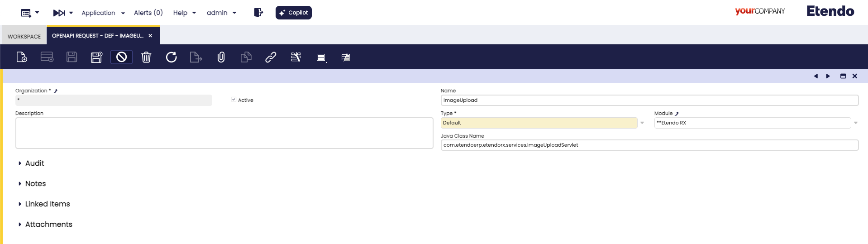Click the Save and Close icon
The height and width of the screenshot is (244, 868).
[96, 57]
